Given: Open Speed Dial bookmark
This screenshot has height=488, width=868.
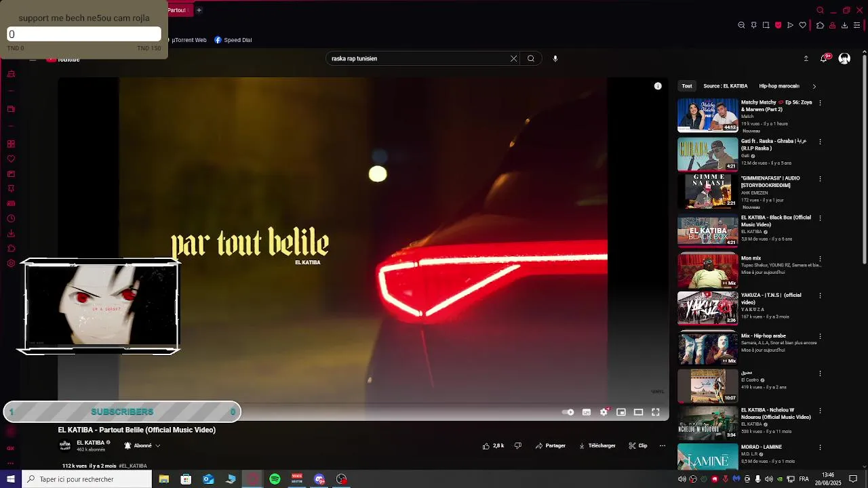Looking at the screenshot, I should (233, 40).
